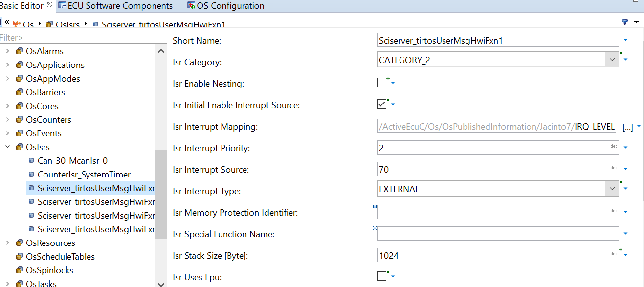Enable the Isr Enable Nesting checkbox

tap(381, 83)
